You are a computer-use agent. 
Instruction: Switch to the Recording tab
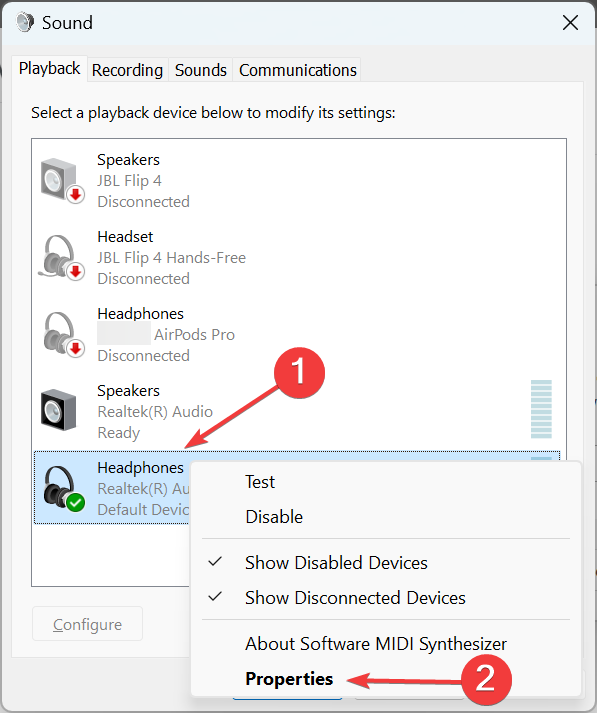(127, 70)
